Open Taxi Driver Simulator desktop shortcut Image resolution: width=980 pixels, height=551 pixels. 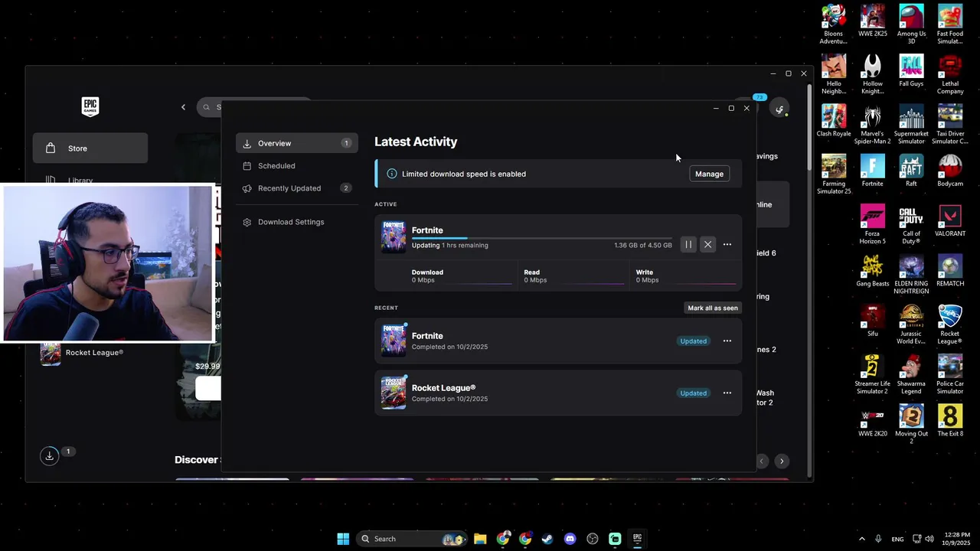click(x=950, y=124)
